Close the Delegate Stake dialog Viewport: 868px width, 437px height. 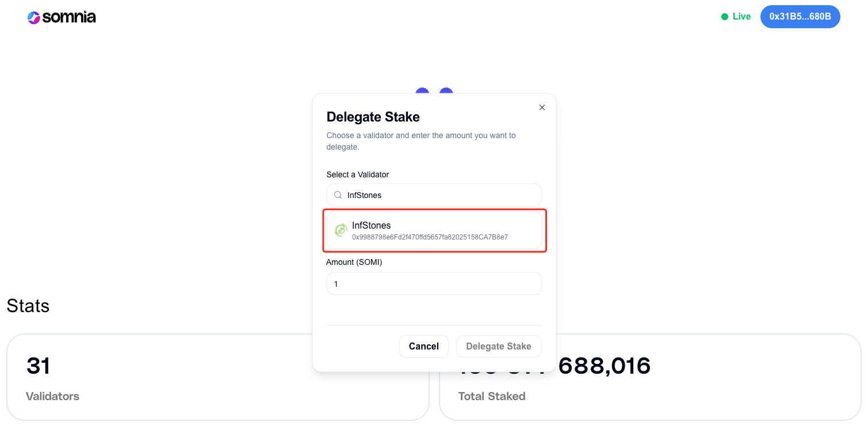pos(542,108)
